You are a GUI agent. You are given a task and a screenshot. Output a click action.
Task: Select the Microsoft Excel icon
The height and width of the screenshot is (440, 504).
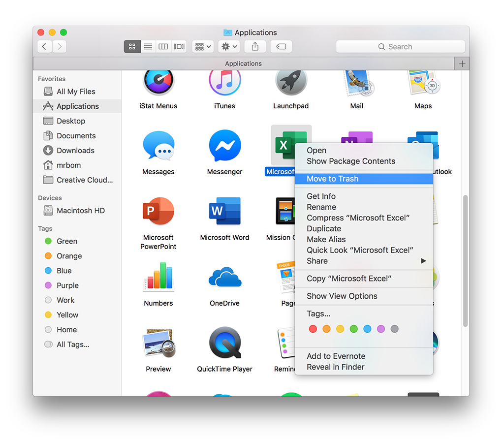coord(283,145)
